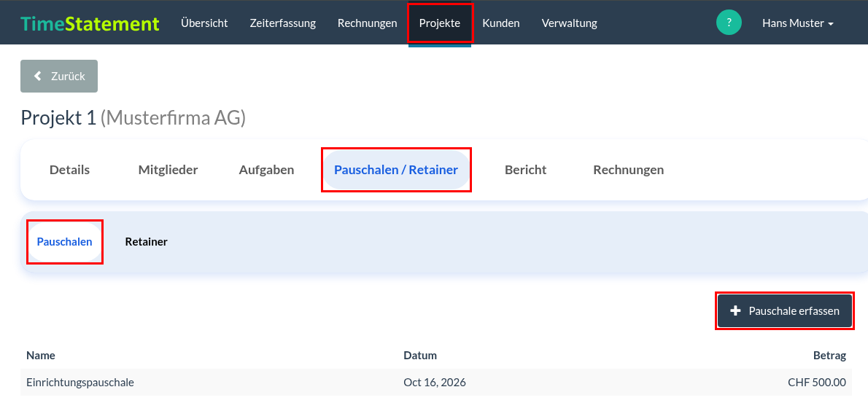The width and height of the screenshot is (868, 411).
Task: Click the amount CHF 500.00
Action: pos(817,383)
